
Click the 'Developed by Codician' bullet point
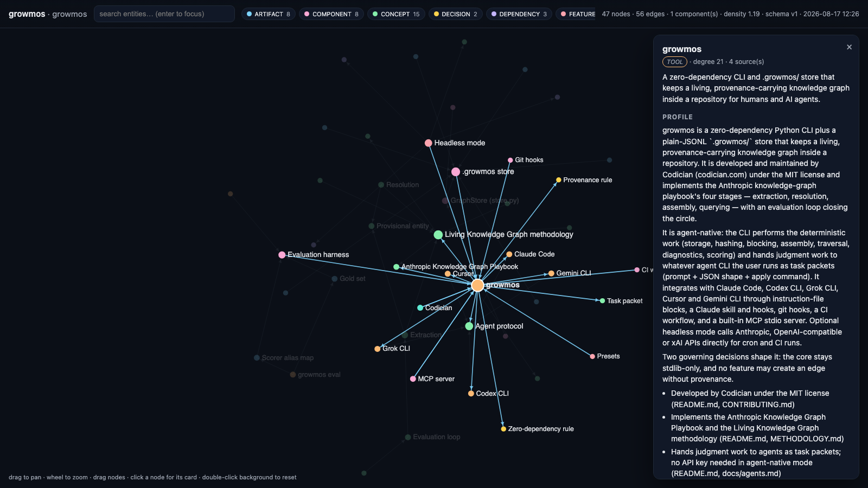(750, 399)
